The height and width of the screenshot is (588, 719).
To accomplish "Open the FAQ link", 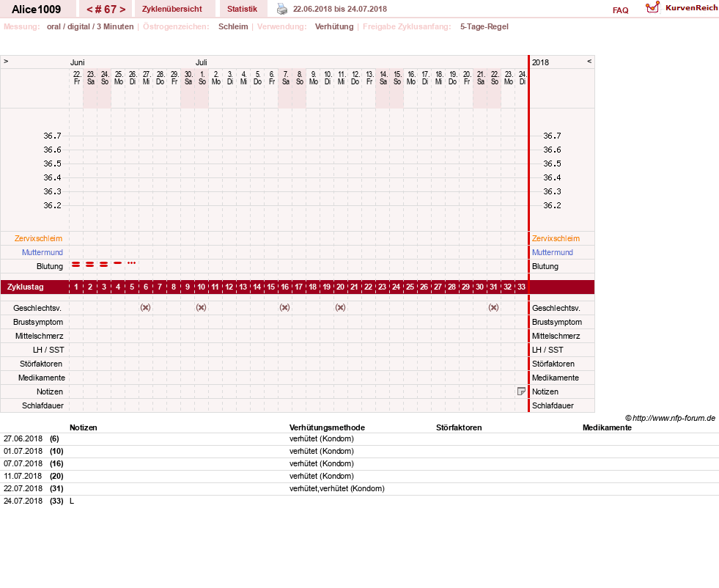I will pyautogui.click(x=620, y=10).
